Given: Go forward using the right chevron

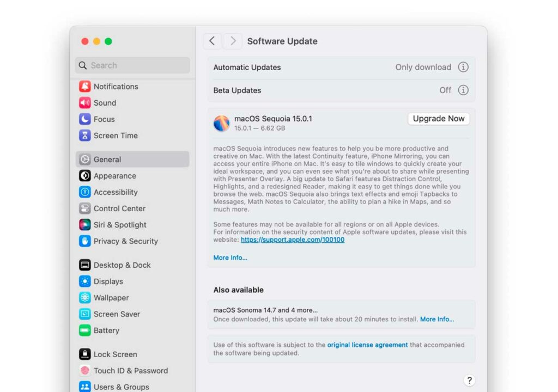Looking at the screenshot, I should (x=233, y=41).
